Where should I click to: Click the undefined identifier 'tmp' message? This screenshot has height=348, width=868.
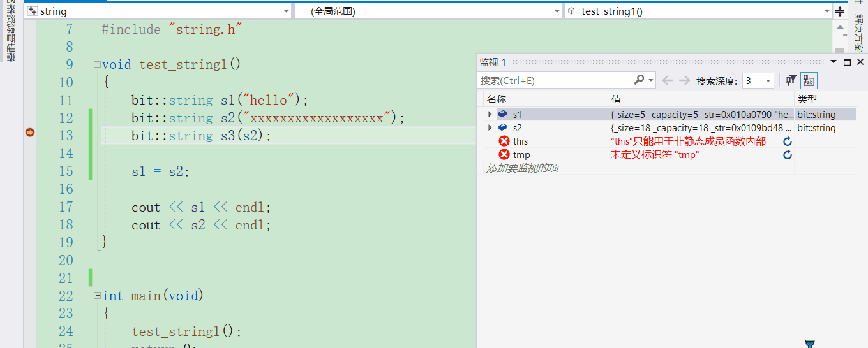tap(655, 155)
